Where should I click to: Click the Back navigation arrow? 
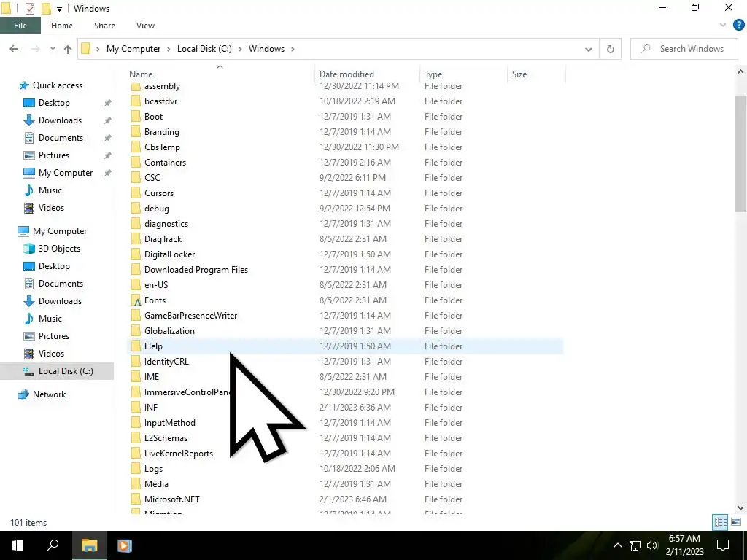coord(14,49)
